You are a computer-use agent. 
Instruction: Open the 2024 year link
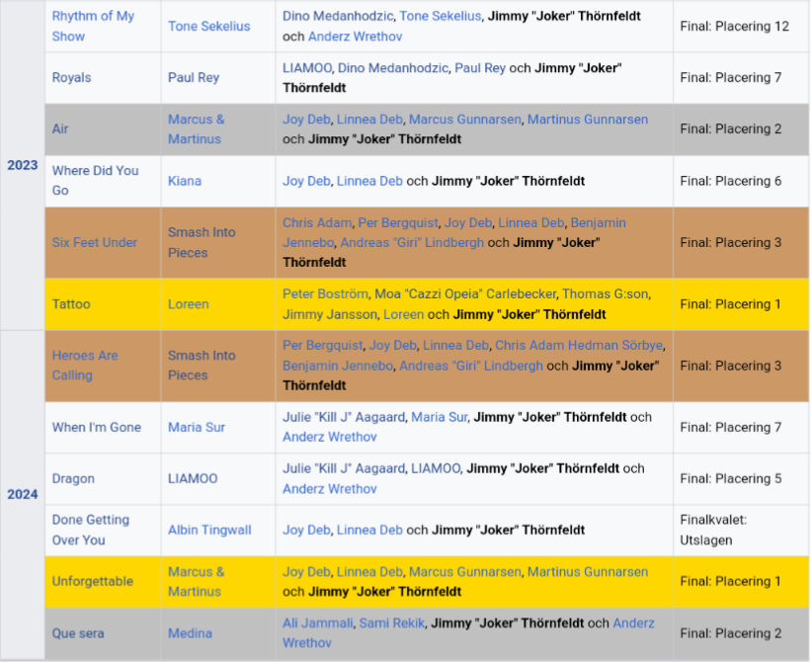[x=23, y=494]
